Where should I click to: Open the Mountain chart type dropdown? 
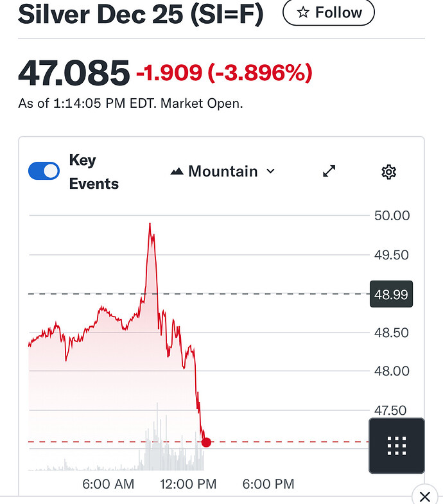[222, 171]
